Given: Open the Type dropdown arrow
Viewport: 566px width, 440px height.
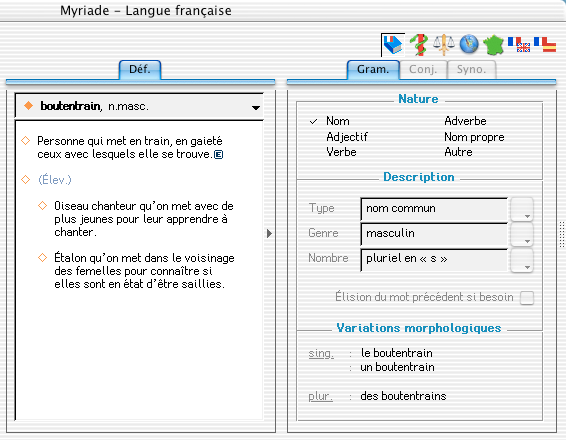Looking at the screenshot, I should click(x=522, y=209).
